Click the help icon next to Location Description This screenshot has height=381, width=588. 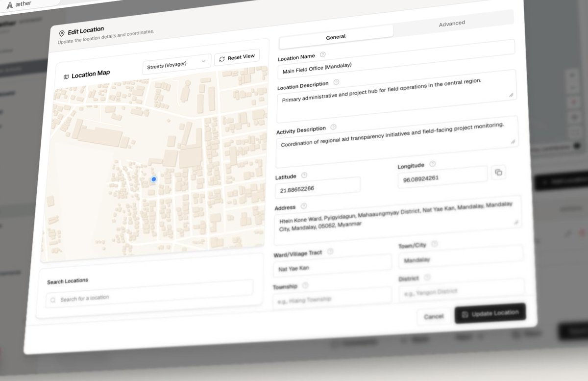click(336, 82)
